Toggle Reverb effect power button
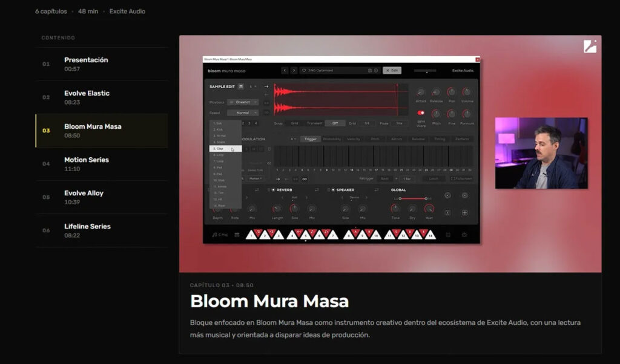620x364 pixels. (x=273, y=190)
